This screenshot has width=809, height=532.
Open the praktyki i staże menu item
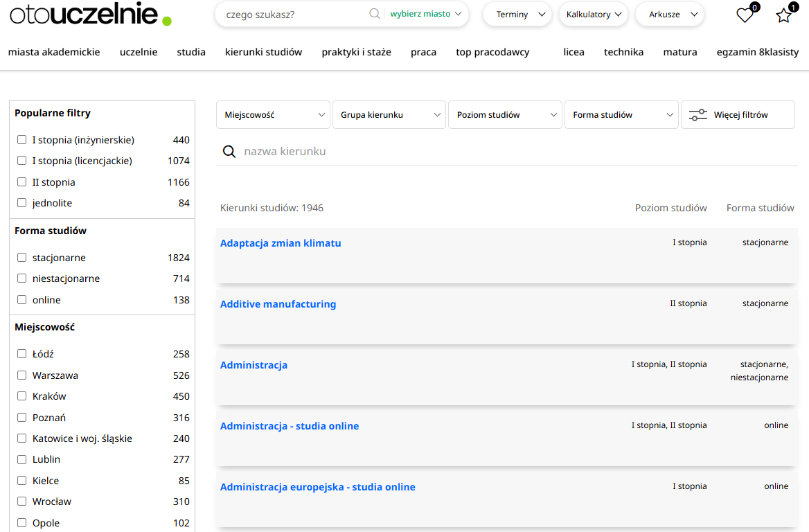(356, 52)
